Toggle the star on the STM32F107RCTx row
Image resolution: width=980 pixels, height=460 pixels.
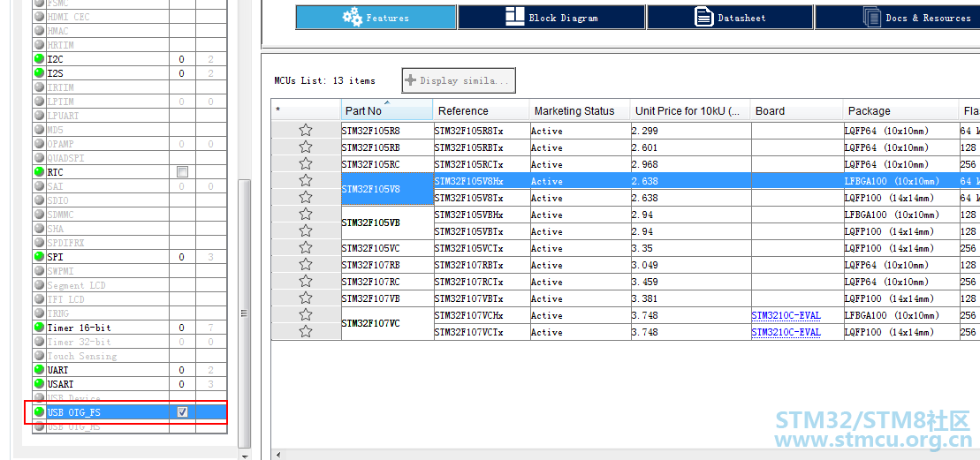[306, 282]
